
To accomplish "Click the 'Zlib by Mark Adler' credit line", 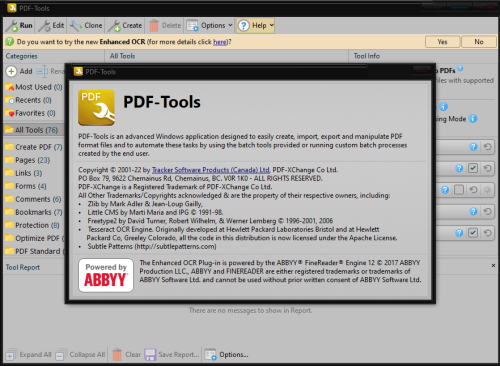I will tap(145, 204).
